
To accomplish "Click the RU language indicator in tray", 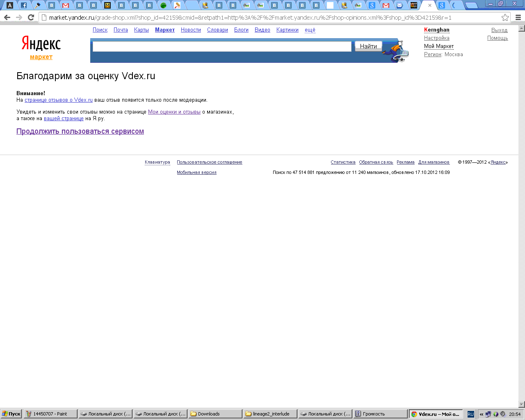I will 470,414.
